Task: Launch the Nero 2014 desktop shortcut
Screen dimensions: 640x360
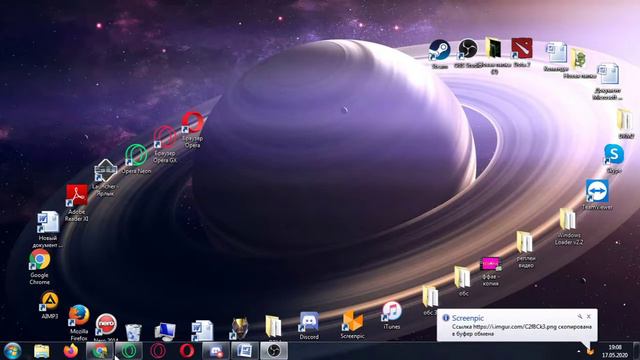Action: pyautogui.click(x=106, y=325)
